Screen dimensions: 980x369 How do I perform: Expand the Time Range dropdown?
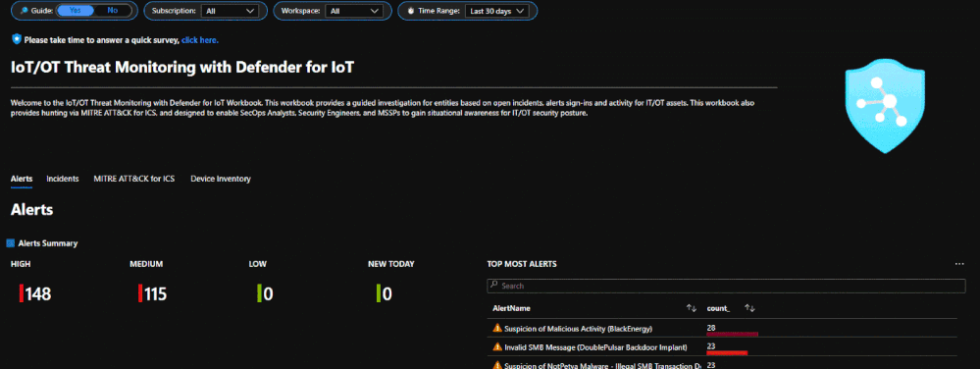497,11
